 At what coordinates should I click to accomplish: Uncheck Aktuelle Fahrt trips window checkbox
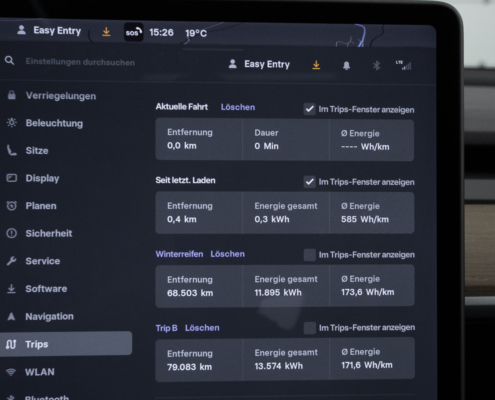point(309,109)
